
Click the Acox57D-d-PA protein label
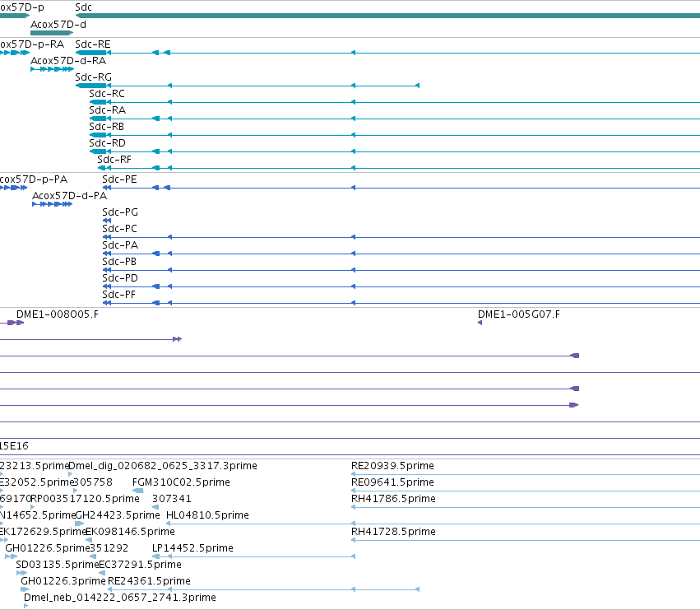pos(70,196)
